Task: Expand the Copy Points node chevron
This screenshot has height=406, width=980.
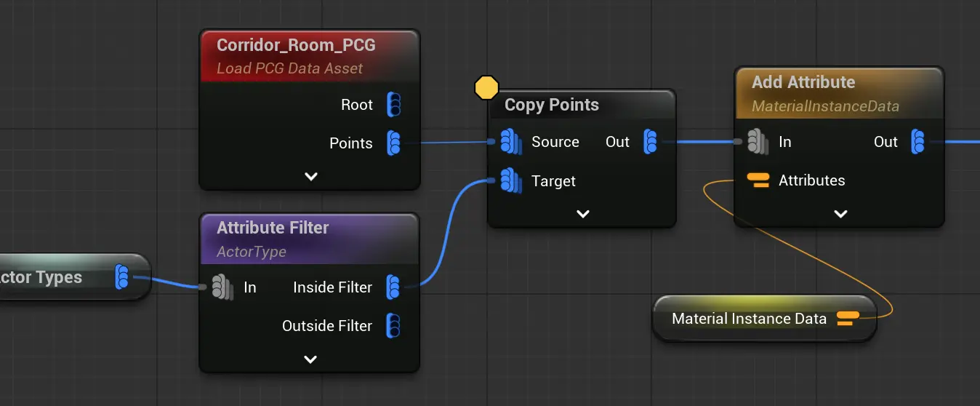Action: click(x=582, y=214)
